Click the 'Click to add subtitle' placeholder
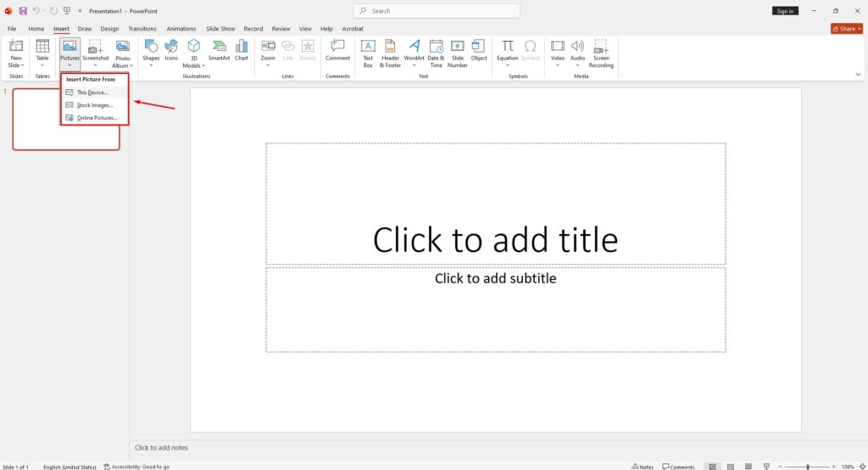This screenshot has width=868, height=470. click(x=495, y=310)
